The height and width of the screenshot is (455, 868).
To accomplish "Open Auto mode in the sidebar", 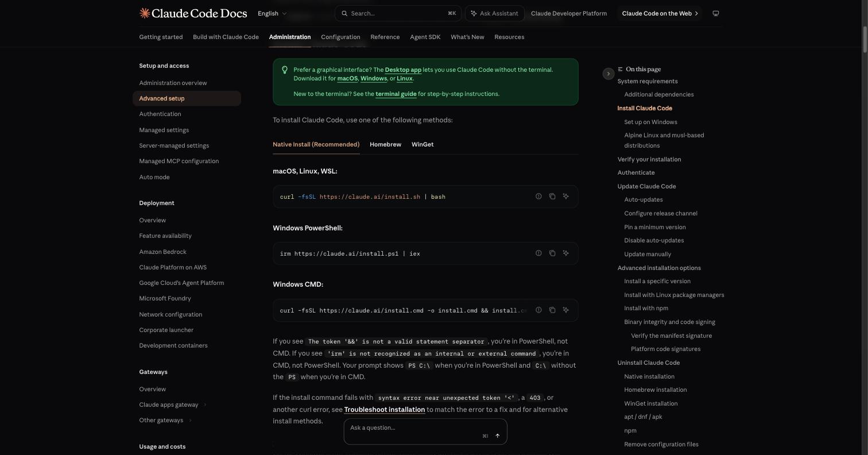I will click(154, 178).
